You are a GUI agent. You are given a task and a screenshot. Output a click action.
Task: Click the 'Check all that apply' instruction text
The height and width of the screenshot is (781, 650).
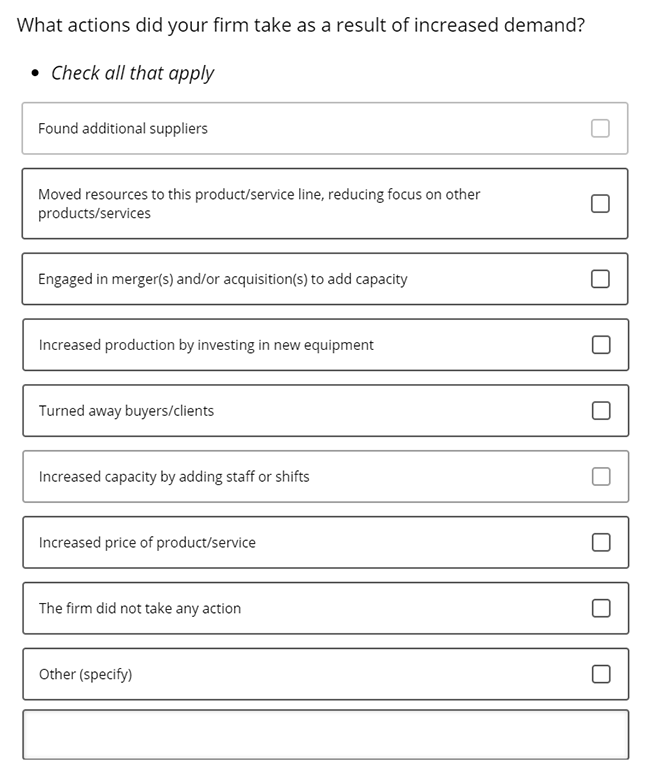[x=132, y=73]
